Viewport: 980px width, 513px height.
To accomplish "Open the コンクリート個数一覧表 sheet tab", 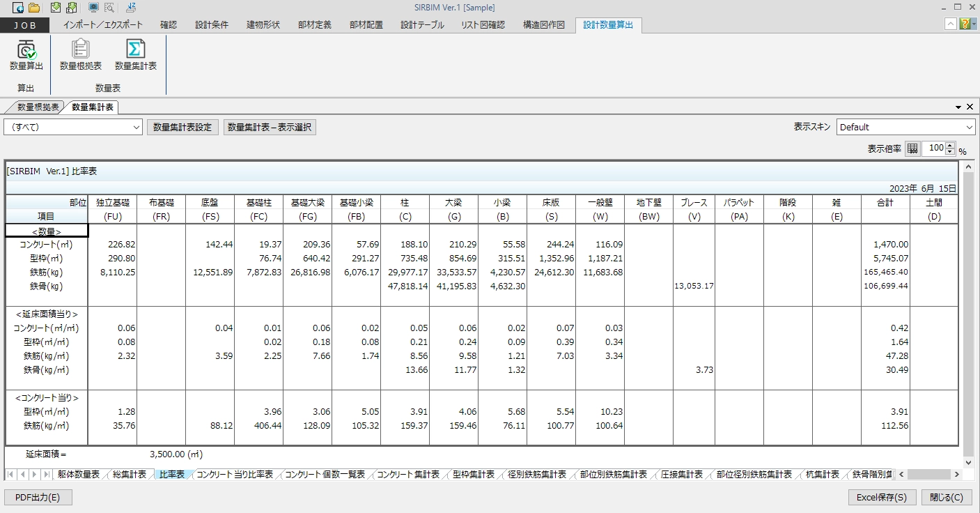I will [325, 475].
